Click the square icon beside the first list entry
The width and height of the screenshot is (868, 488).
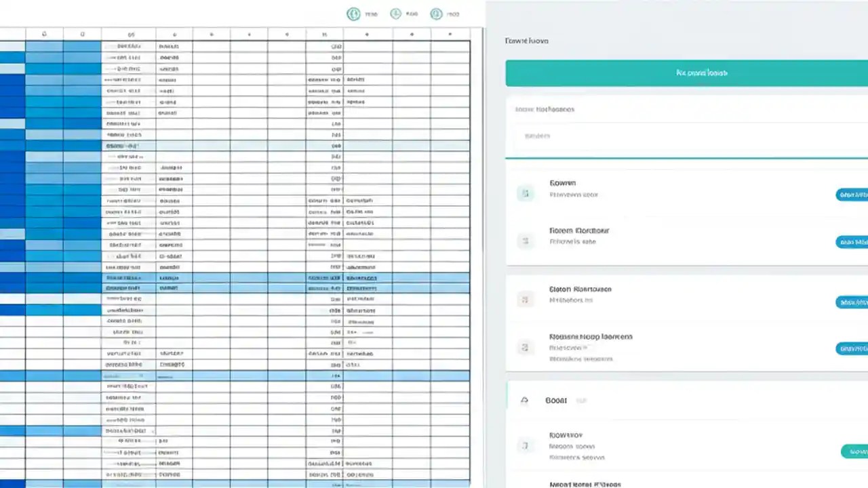click(x=525, y=193)
